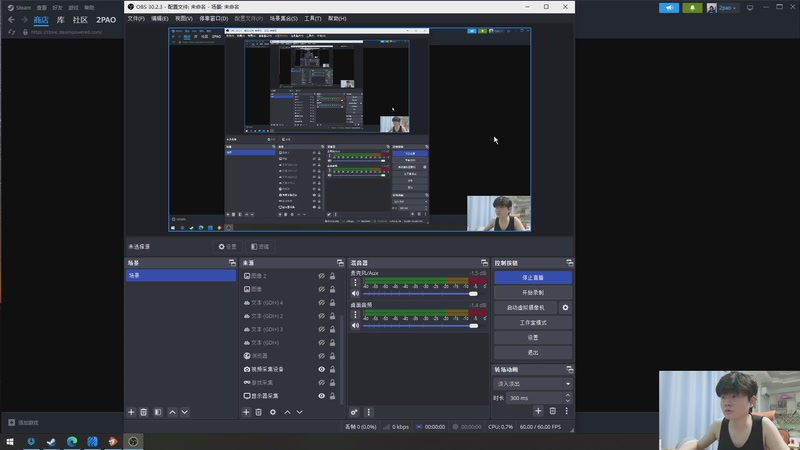Open Steam from the taskbar
Image resolution: width=800 pixels, height=450 pixels.
point(51,442)
